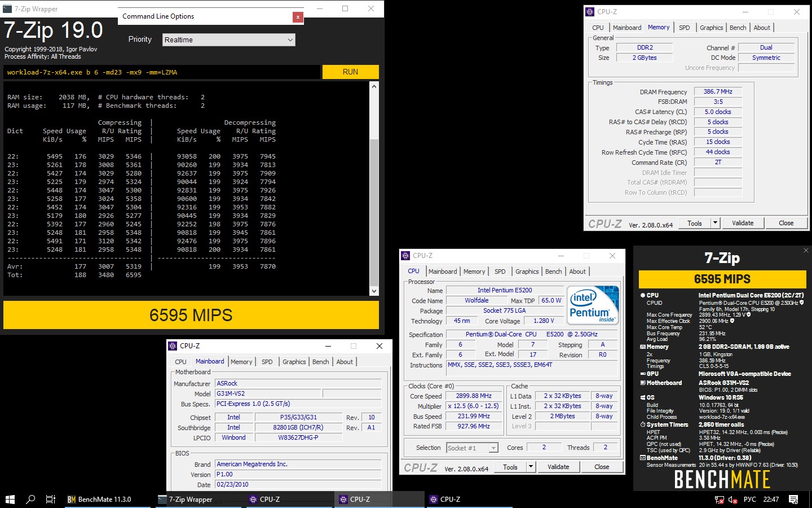812x508 pixels.
Task: Switch to the Memory tab to the right of the selected Mainboard tab
Action: (241, 362)
